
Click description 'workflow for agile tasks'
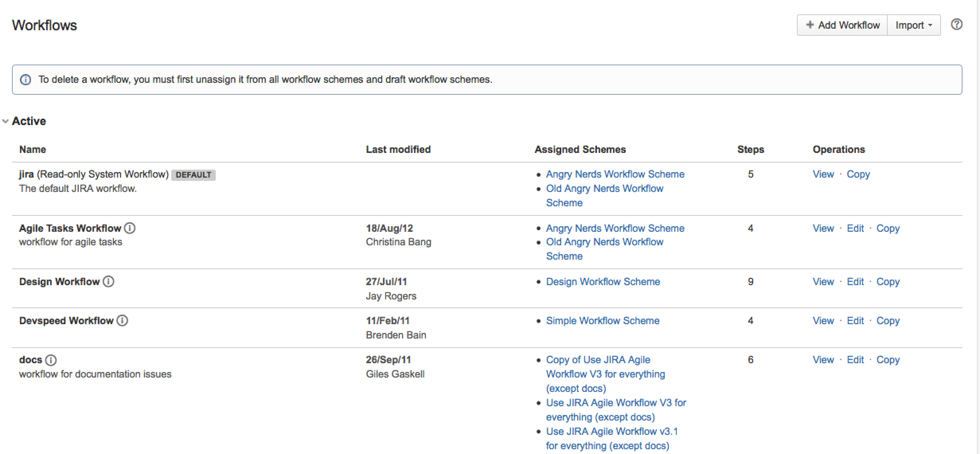(x=70, y=242)
